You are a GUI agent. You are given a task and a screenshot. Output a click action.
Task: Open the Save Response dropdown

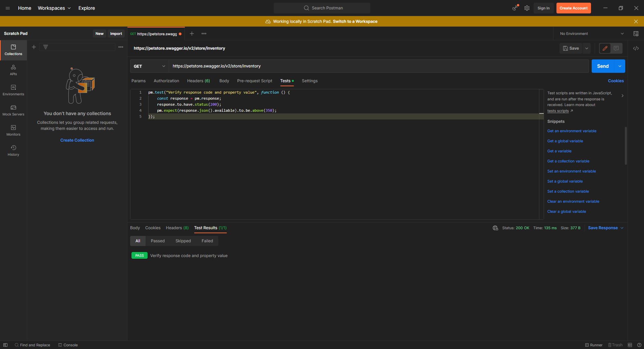tap(606, 228)
